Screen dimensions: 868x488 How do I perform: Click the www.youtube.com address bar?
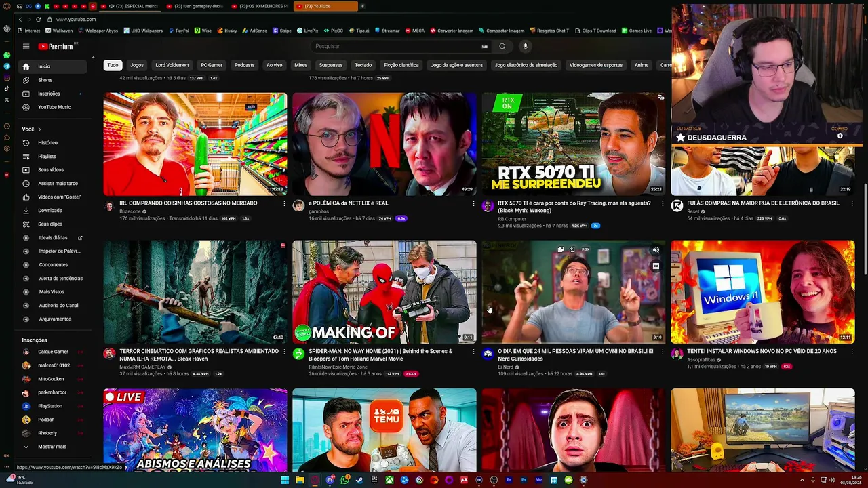point(76,19)
